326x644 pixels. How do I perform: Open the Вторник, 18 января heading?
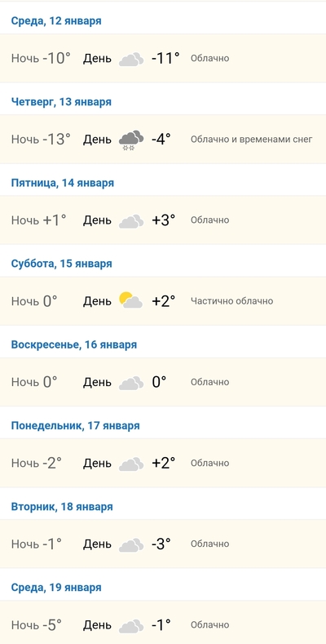(62, 507)
